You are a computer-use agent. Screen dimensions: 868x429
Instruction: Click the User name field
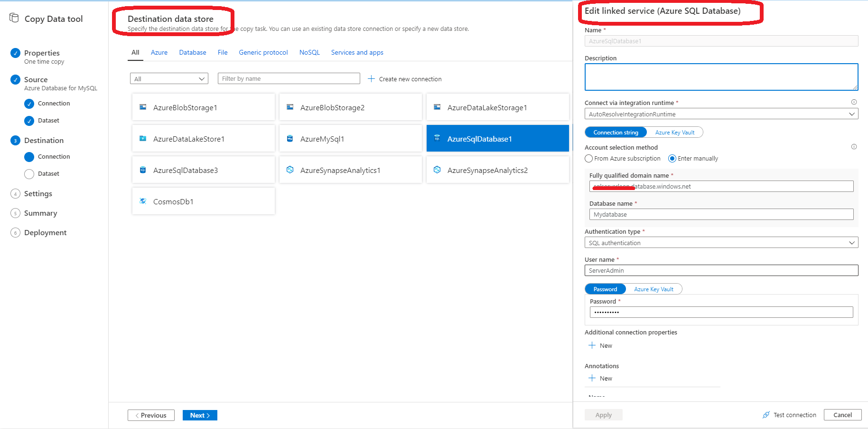coord(721,270)
